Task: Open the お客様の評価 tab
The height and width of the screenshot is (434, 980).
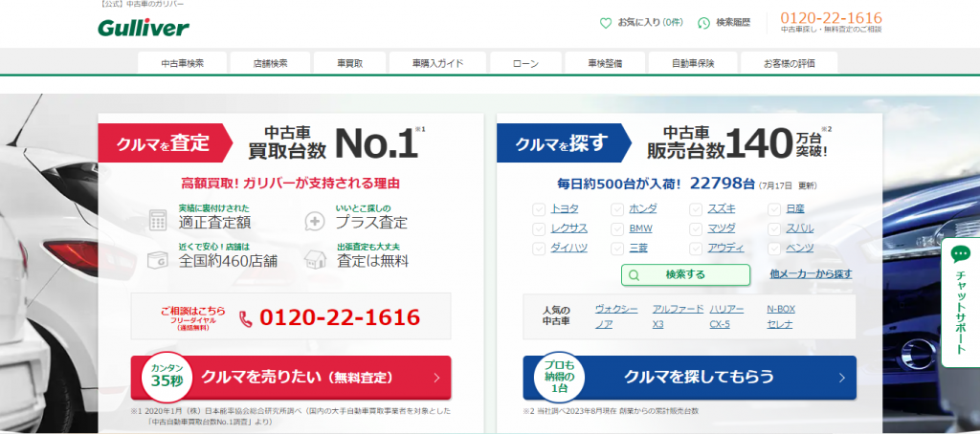Action: point(790,63)
